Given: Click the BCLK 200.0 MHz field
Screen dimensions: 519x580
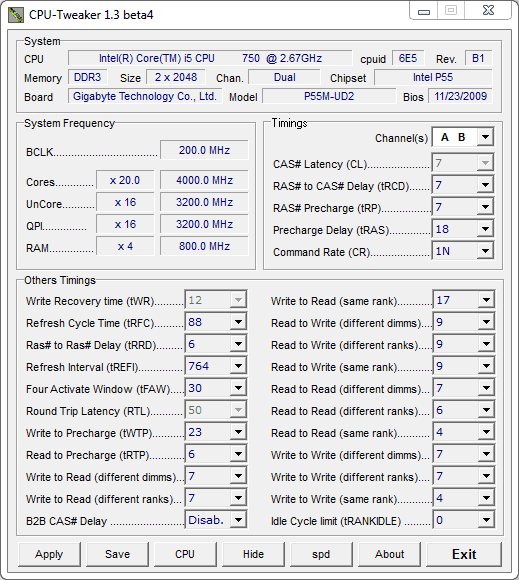Looking at the screenshot, I should (204, 150).
